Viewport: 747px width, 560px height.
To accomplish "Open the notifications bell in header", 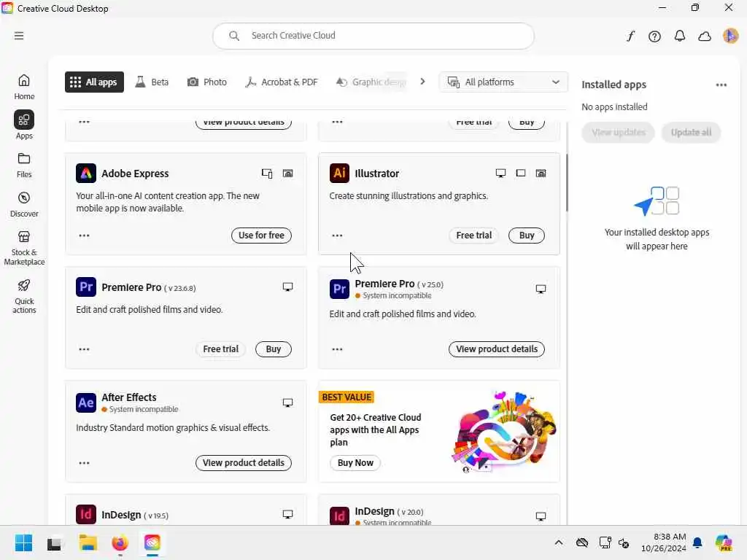I will [x=680, y=36].
